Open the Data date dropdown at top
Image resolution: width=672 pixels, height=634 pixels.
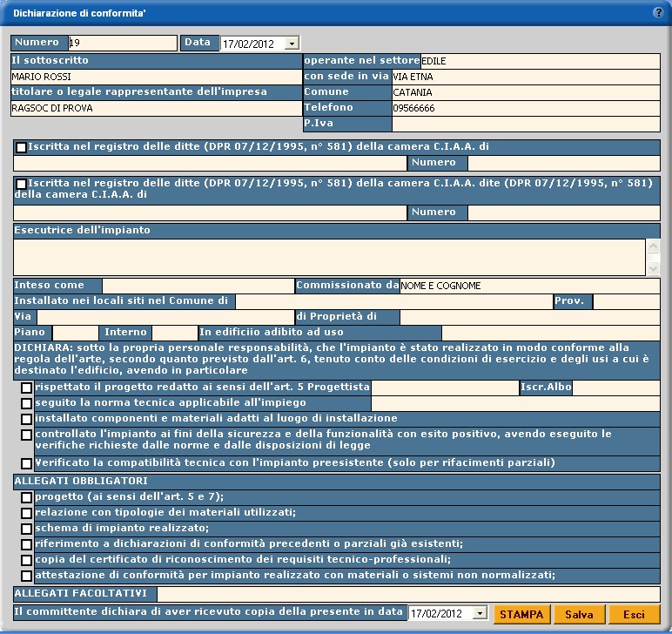pyautogui.click(x=291, y=44)
